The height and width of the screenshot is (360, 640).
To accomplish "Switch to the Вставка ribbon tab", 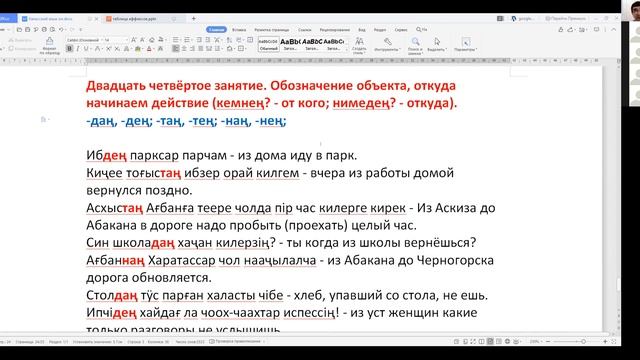I will pyautogui.click(x=239, y=30).
